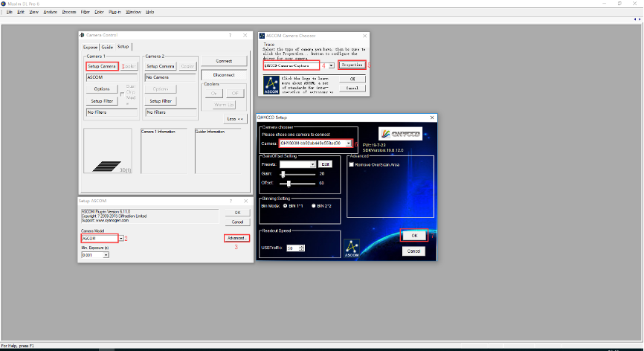Open the Filter menu
The image size is (644, 351).
pyautogui.click(x=85, y=13)
